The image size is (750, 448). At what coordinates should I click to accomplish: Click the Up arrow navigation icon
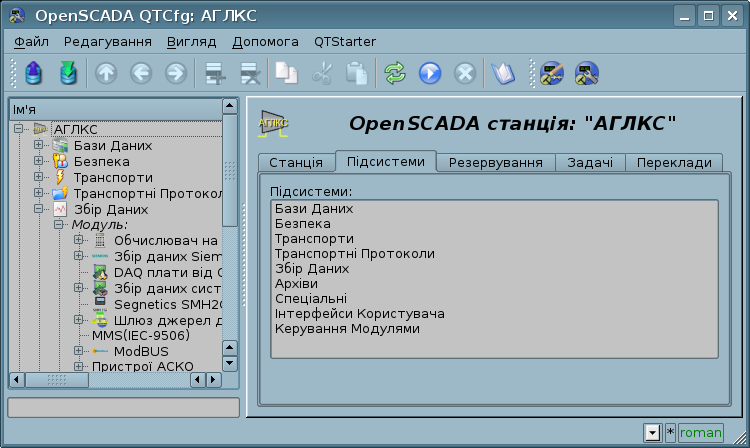click(105, 73)
